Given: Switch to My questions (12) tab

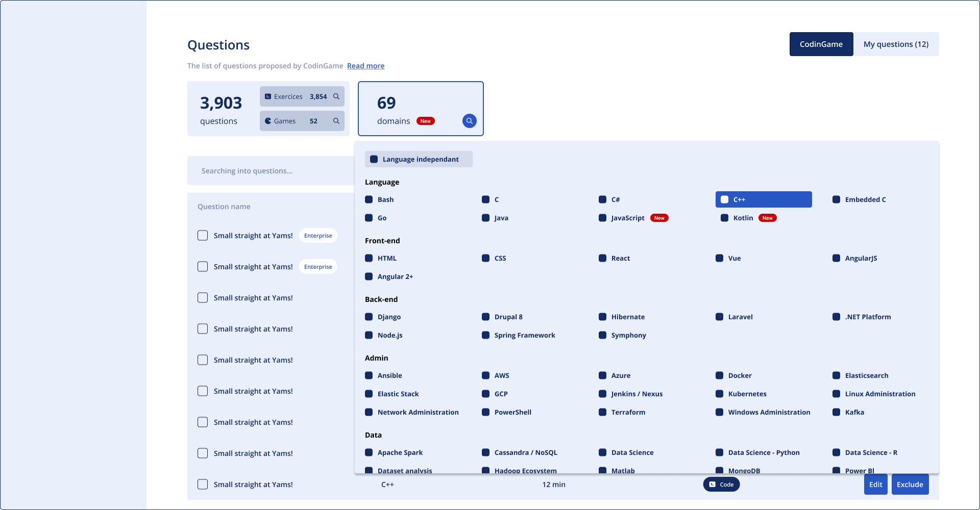Looking at the screenshot, I should click(x=896, y=44).
